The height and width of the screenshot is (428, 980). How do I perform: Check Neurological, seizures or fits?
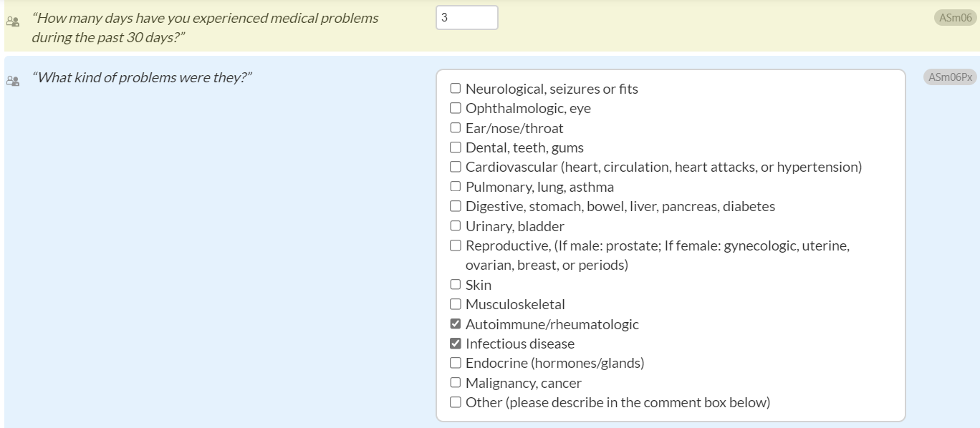[456, 89]
